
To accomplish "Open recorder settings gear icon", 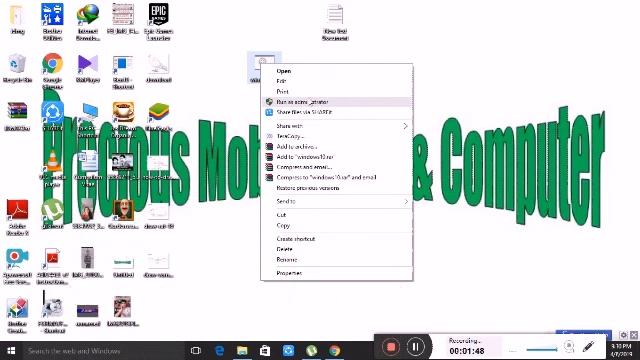I will 623,335.
